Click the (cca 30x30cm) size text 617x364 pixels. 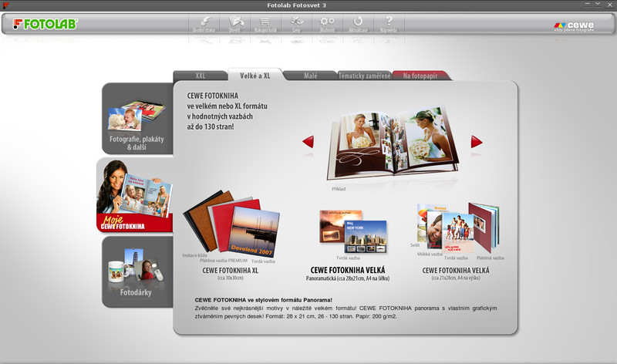230,278
